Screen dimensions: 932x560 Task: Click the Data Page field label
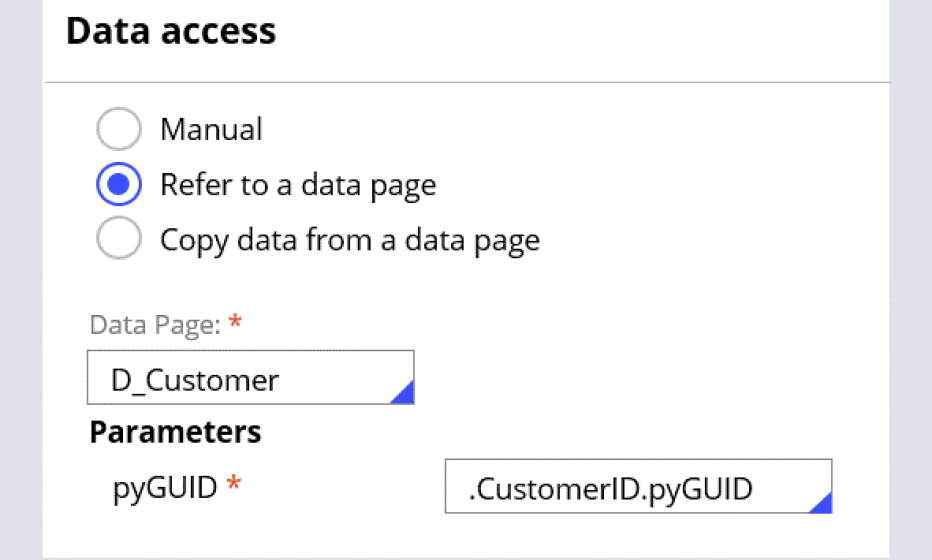click(155, 326)
